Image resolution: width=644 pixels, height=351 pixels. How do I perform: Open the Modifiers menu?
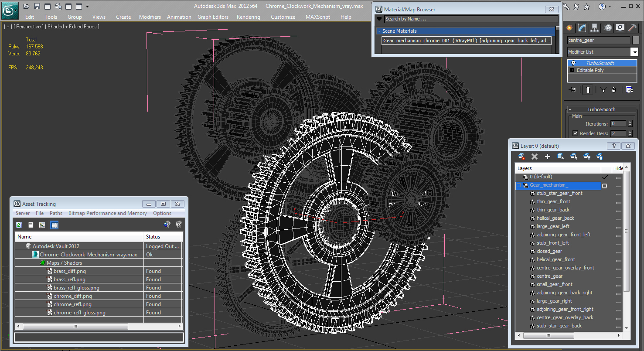coord(150,17)
